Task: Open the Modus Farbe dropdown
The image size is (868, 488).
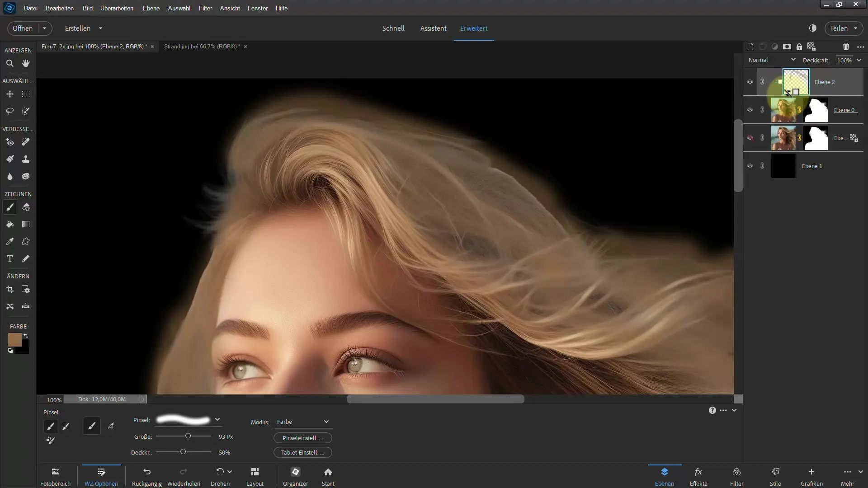Action: (303, 422)
